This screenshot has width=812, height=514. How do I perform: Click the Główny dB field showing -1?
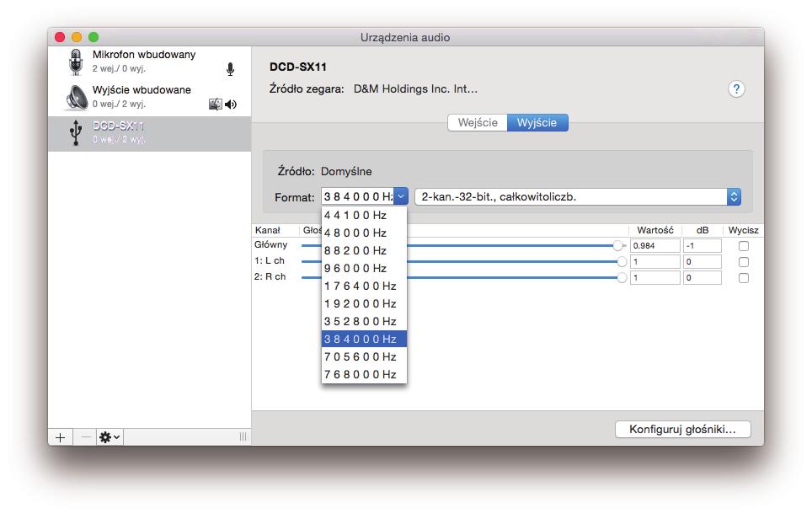(702, 246)
